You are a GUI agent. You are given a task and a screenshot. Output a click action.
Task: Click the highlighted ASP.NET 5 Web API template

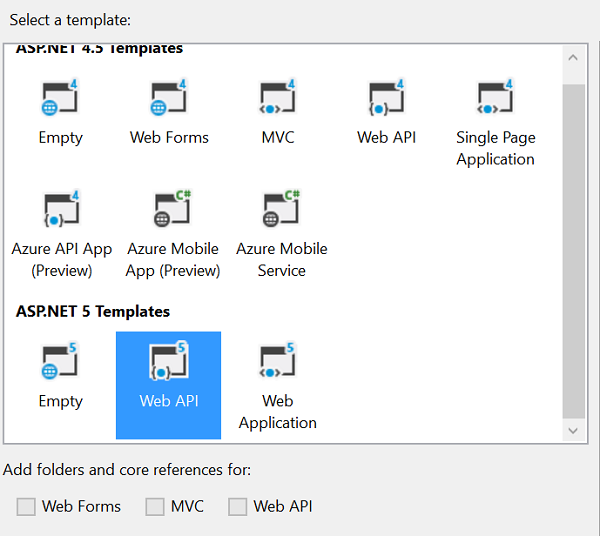pyautogui.click(x=168, y=385)
